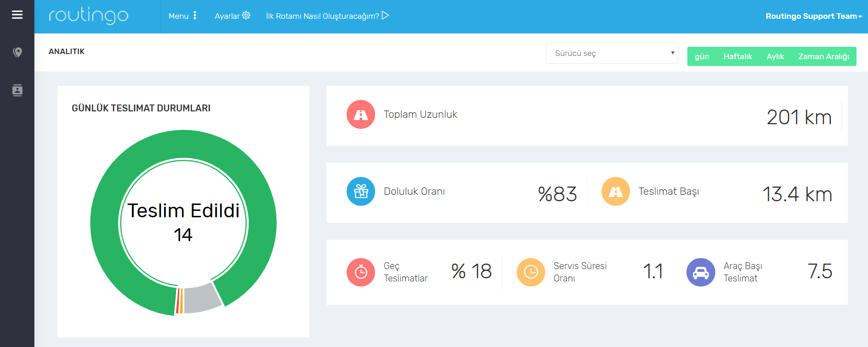Click the 1.1 service time ratio value

(x=653, y=271)
